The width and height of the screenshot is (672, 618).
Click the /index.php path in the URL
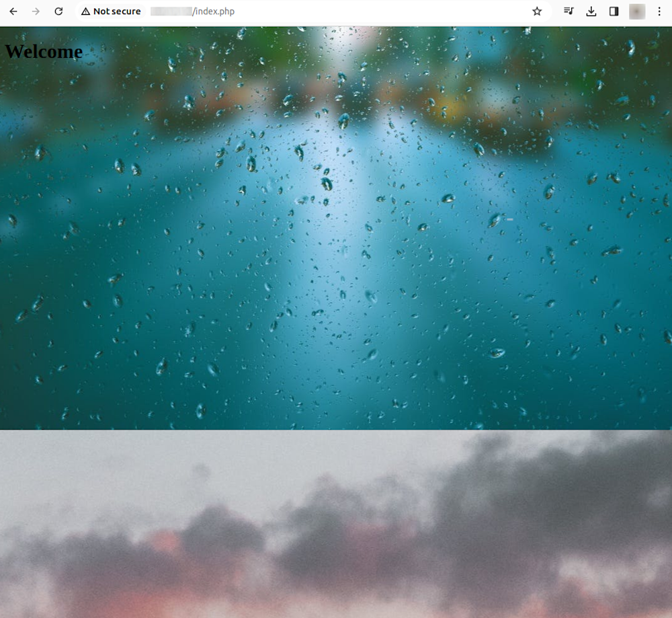(x=213, y=11)
